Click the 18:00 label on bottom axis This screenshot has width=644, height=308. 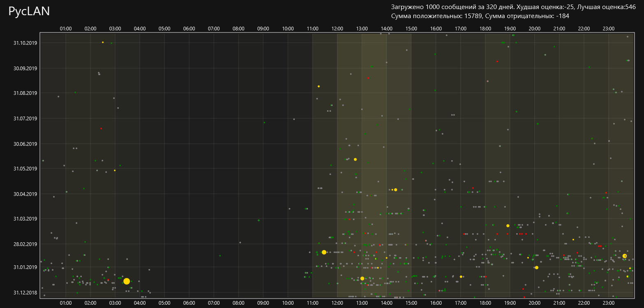coord(485,303)
